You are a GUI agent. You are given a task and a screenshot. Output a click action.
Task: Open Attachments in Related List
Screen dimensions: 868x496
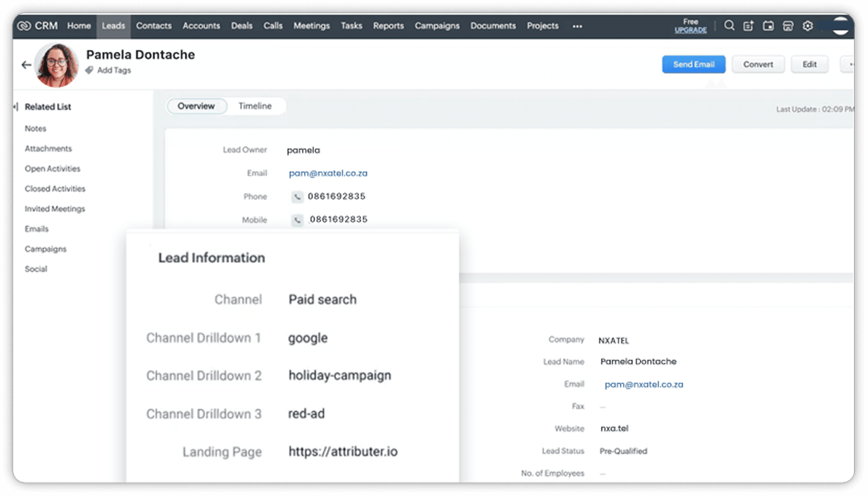[48, 148]
